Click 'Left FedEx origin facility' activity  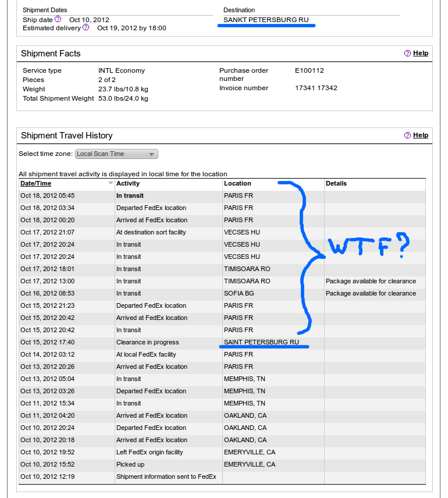[x=150, y=452]
